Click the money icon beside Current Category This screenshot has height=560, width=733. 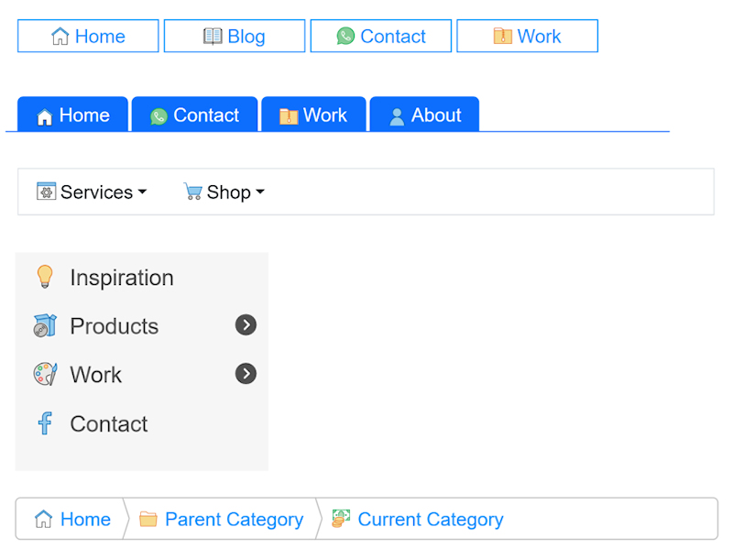341,519
